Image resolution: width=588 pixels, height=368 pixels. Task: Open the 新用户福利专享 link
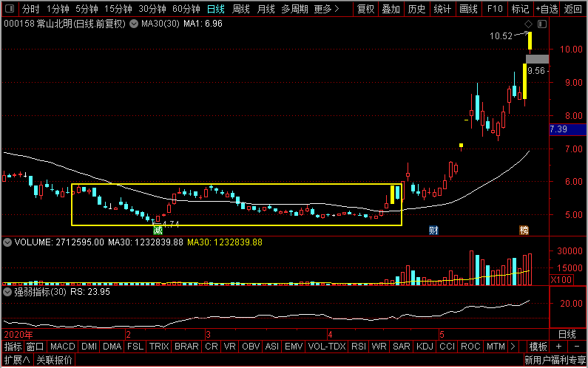pos(555,361)
